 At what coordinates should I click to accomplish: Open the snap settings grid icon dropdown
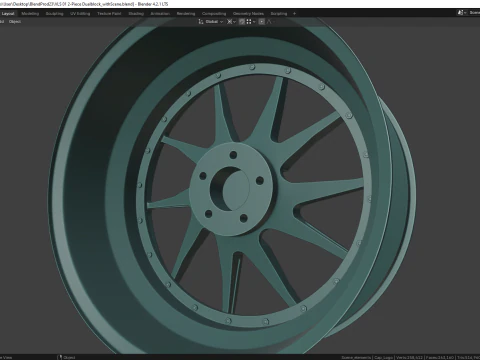point(251,22)
